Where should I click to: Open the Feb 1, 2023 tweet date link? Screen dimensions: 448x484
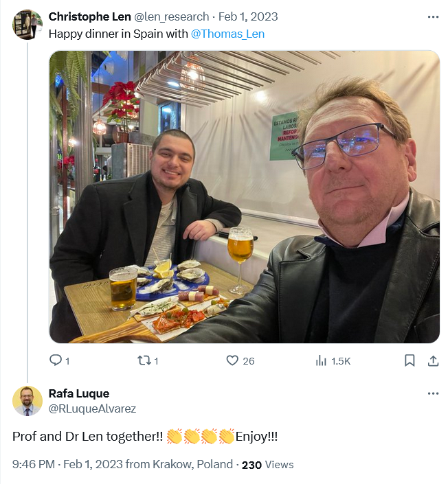tap(248, 16)
